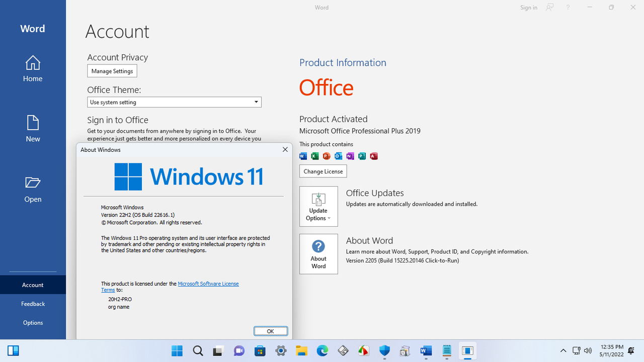Click the 20H2-PRO licensee name
The width and height of the screenshot is (644, 362).
[x=120, y=299]
